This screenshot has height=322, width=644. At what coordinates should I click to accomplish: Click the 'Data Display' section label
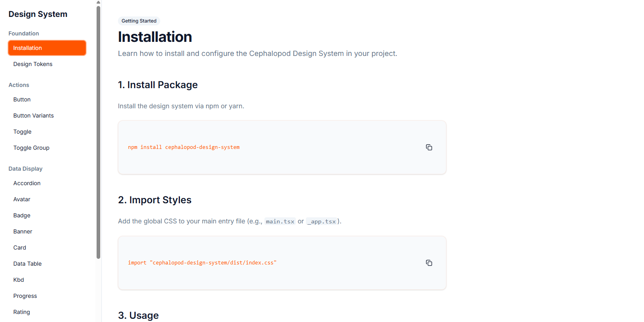tap(25, 169)
